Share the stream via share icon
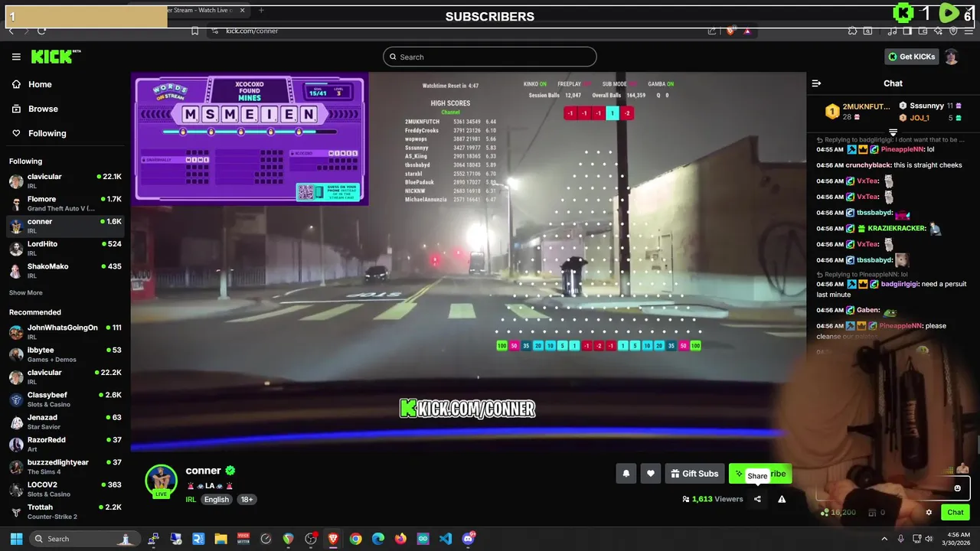This screenshot has width=980, height=551. [757, 499]
